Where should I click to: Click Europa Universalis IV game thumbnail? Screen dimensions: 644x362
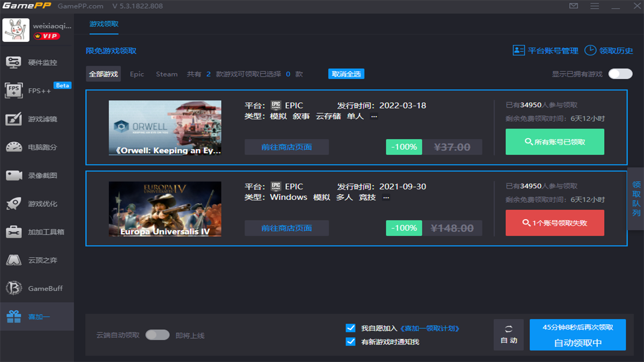click(165, 209)
